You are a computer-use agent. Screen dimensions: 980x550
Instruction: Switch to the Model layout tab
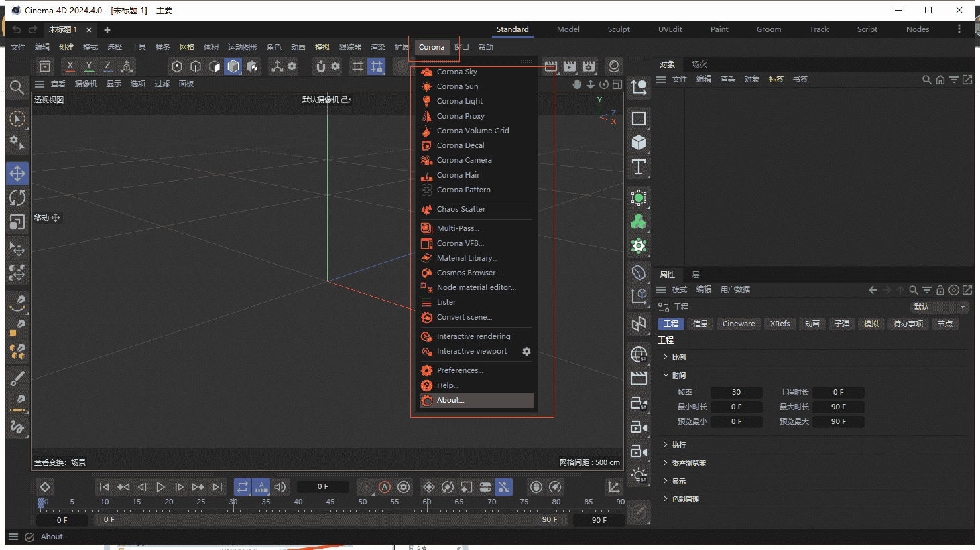coord(568,29)
